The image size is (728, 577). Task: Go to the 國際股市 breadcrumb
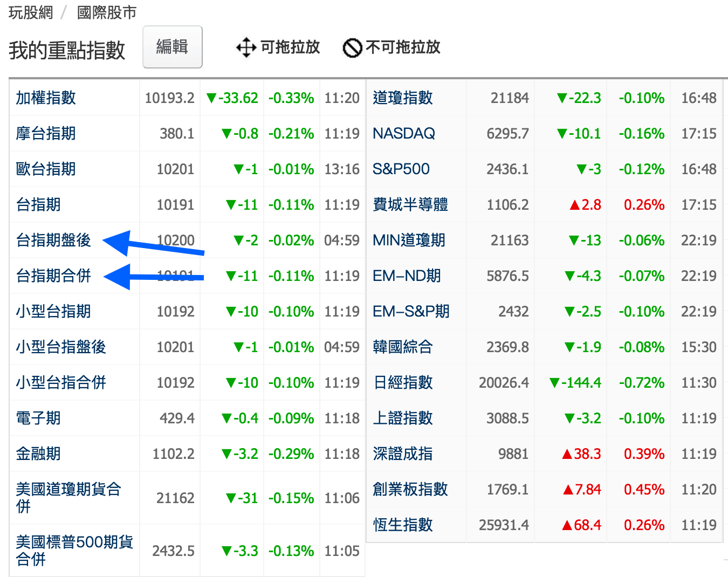[x=107, y=12]
